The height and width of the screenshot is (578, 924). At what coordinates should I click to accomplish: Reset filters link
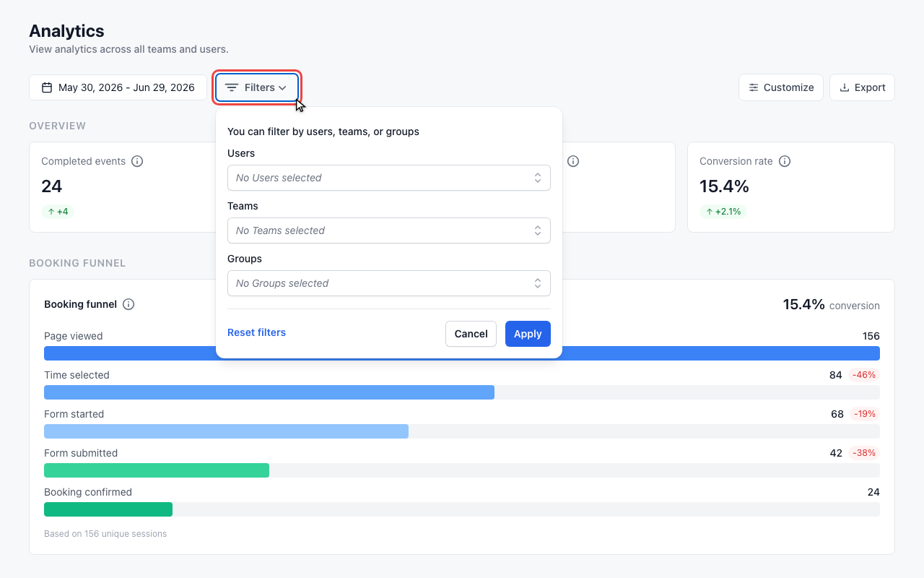pyautogui.click(x=256, y=332)
